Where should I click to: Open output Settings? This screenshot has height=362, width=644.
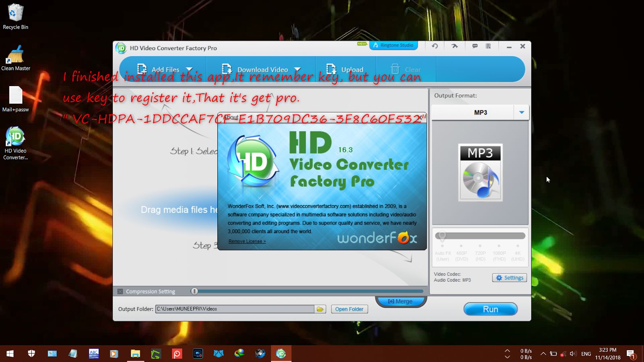point(510,278)
